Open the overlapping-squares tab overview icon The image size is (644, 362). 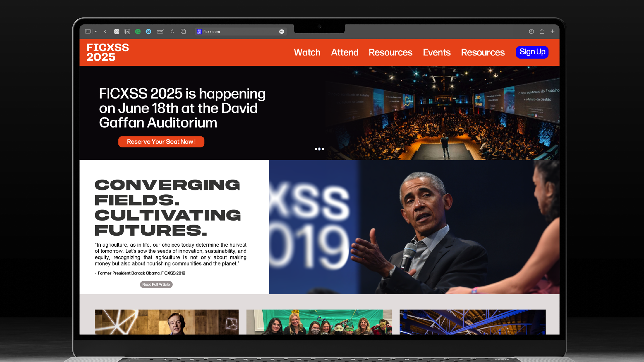tap(183, 32)
